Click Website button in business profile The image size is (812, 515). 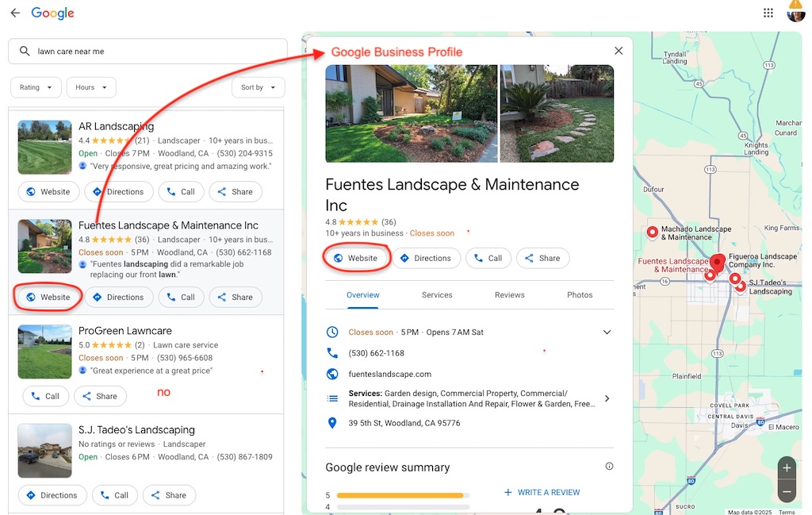pyautogui.click(x=356, y=258)
